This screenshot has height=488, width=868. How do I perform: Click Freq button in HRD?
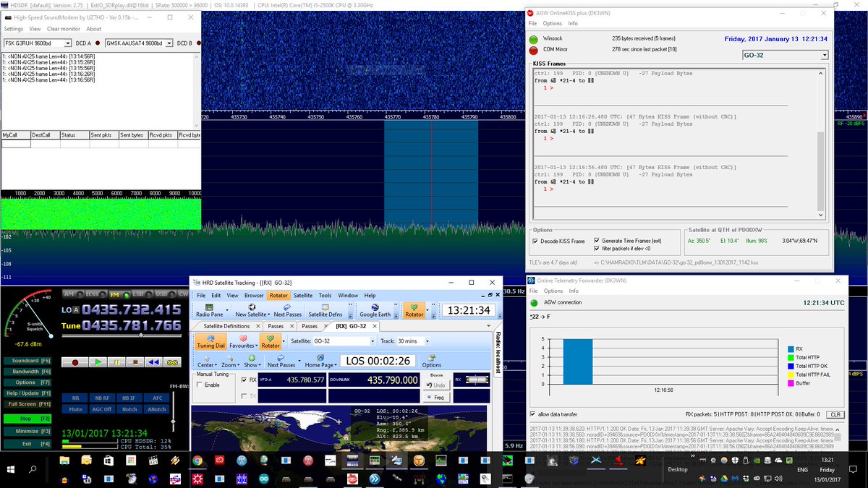click(435, 398)
